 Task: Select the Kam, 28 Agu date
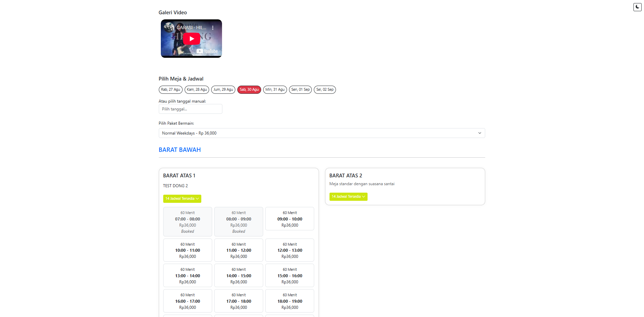197,90
